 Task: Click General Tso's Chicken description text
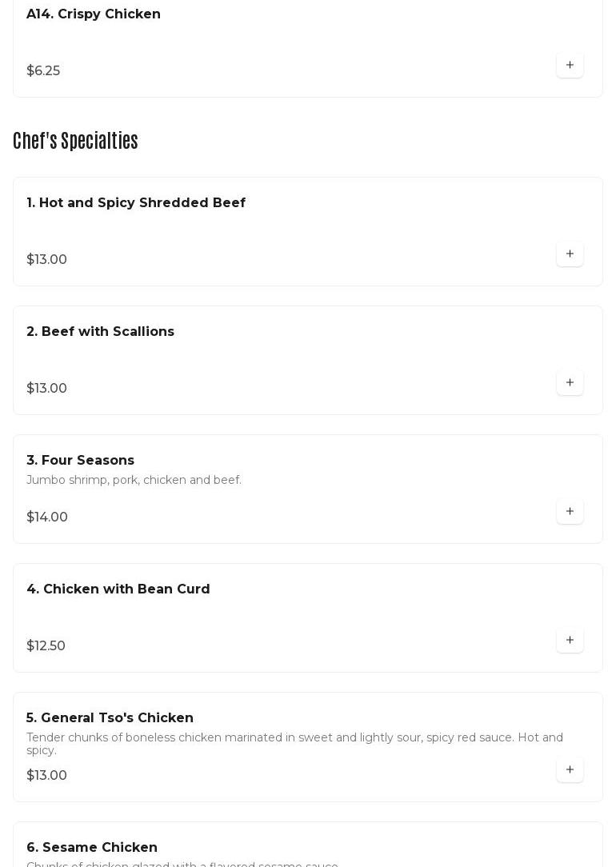coord(294,743)
